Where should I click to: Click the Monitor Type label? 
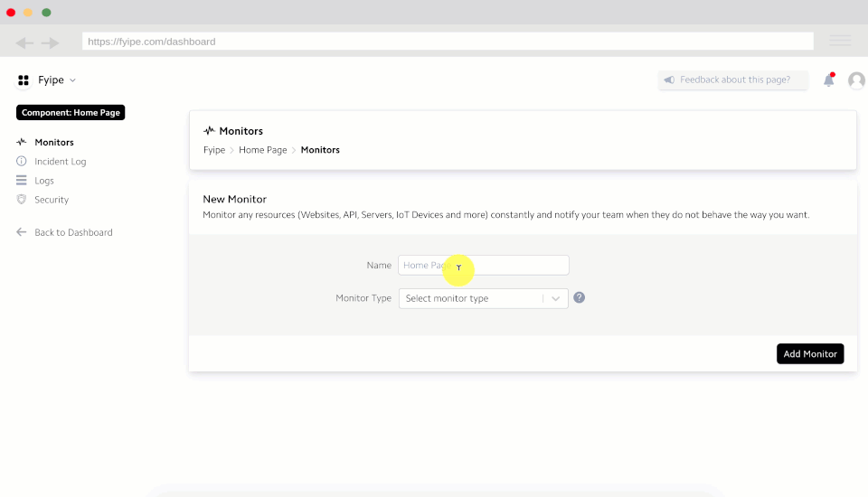tap(363, 298)
